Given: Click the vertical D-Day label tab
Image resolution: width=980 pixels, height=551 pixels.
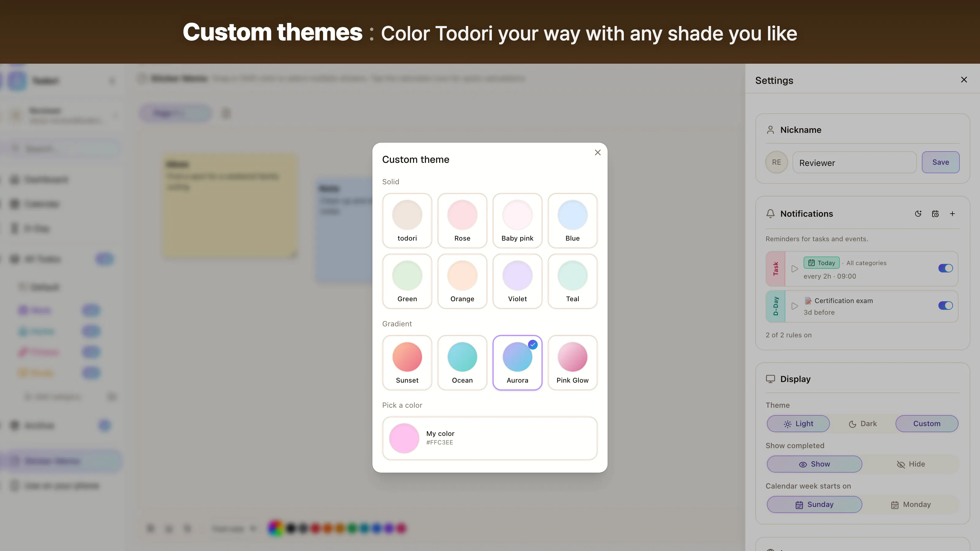Looking at the screenshot, I should click(775, 306).
